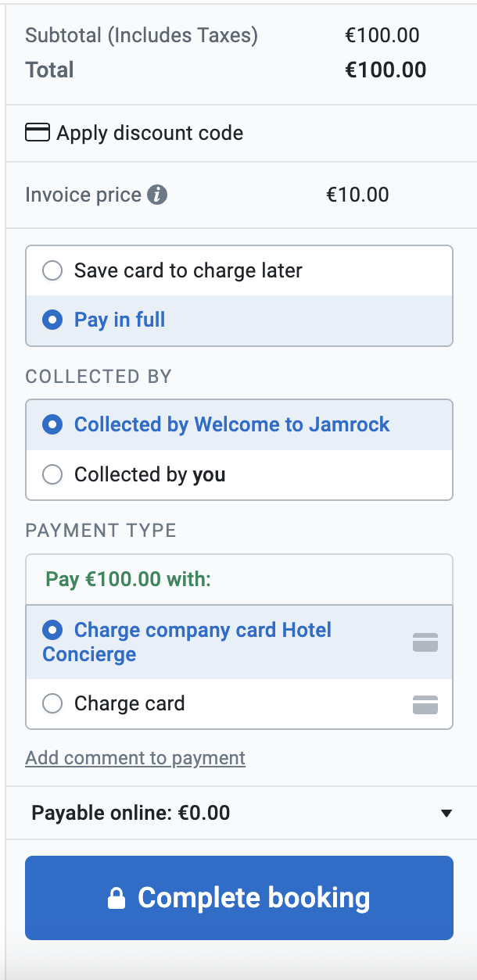Click the bold Total €100.00 amount
This screenshot has height=980, width=477.
(386, 70)
